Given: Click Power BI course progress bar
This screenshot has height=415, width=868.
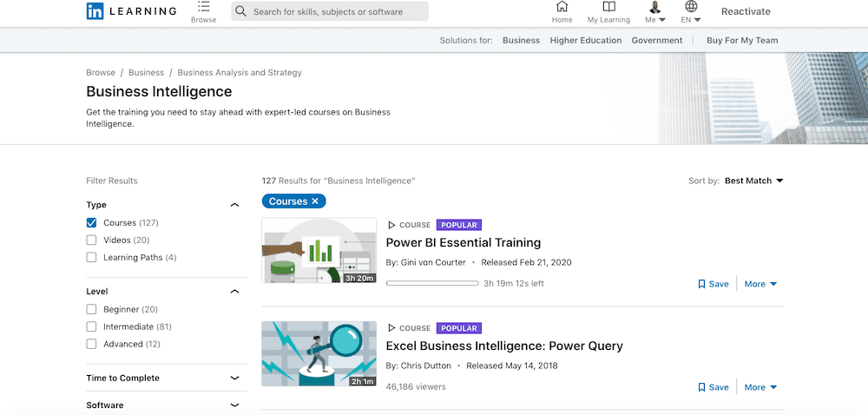Looking at the screenshot, I should tap(432, 283).
